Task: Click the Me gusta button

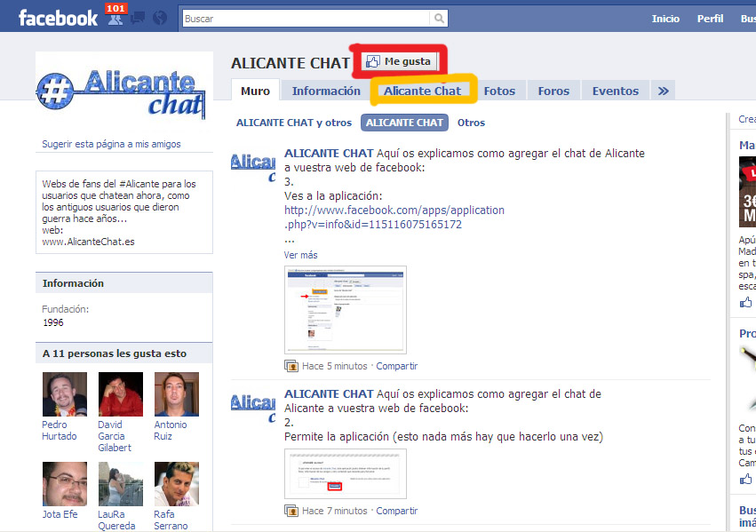Action: click(x=399, y=61)
